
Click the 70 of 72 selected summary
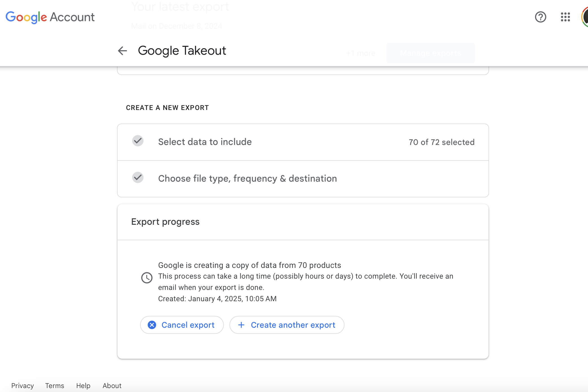441,142
